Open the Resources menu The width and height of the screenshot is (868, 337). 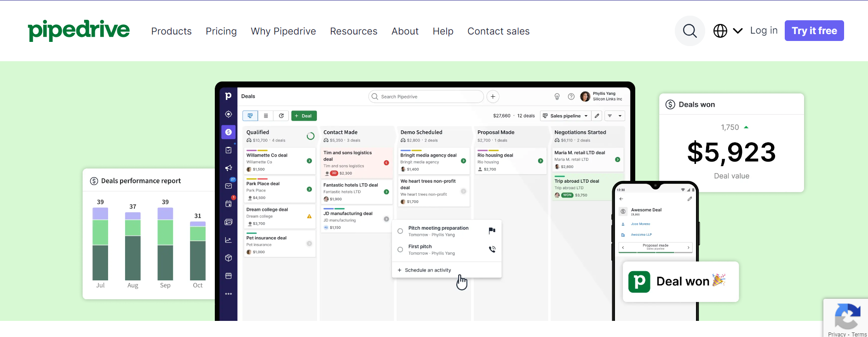(354, 31)
